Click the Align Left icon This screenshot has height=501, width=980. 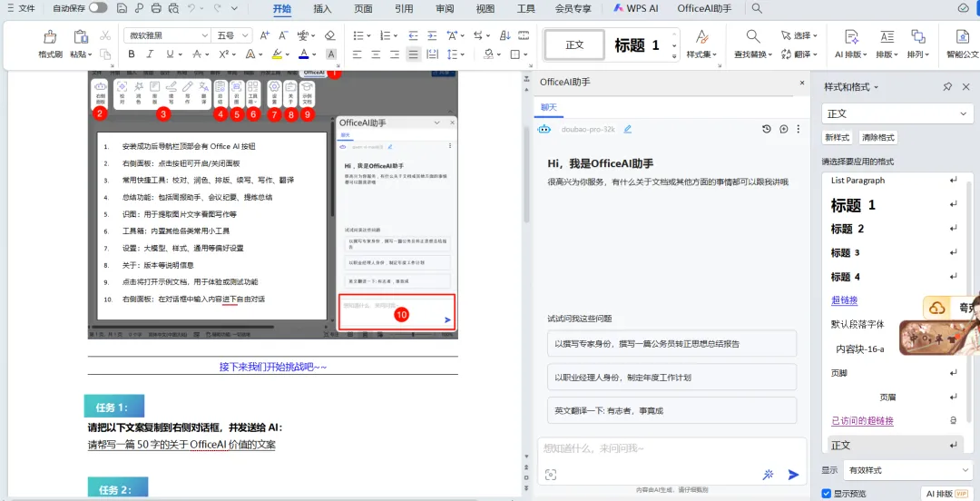point(357,54)
